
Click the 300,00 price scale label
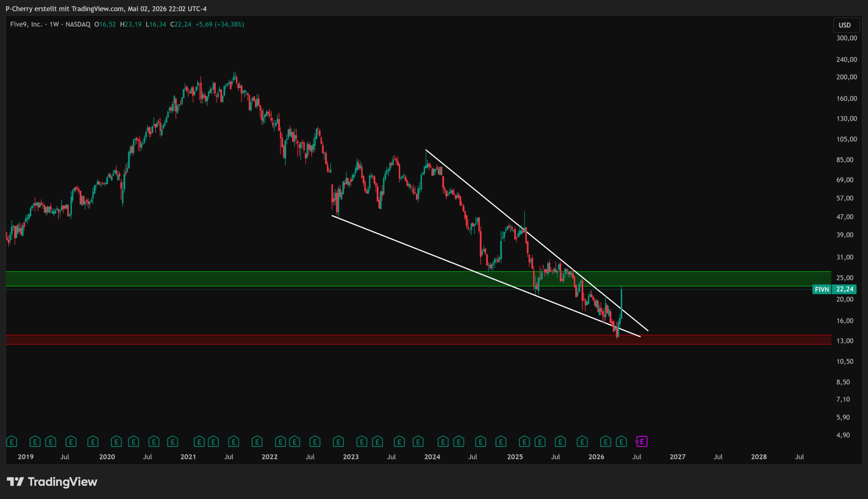click(x=846, y=38)
